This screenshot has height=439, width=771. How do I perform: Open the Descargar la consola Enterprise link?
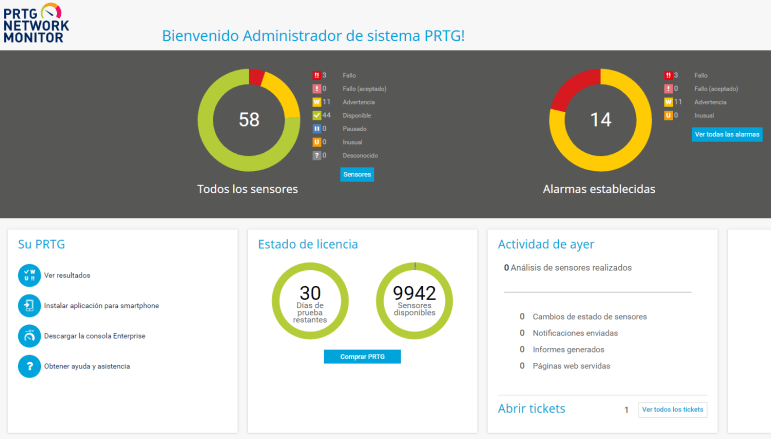click(x=95, y=336)
